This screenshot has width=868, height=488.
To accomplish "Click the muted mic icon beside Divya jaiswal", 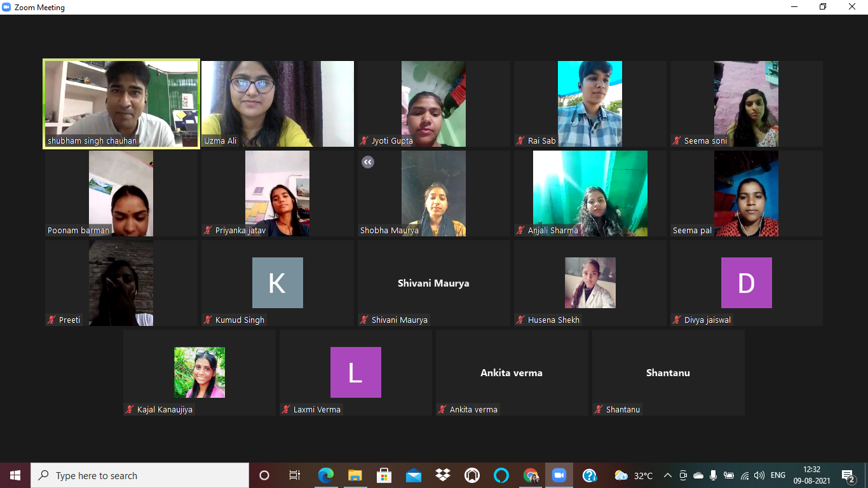I will tap(677, 320).
